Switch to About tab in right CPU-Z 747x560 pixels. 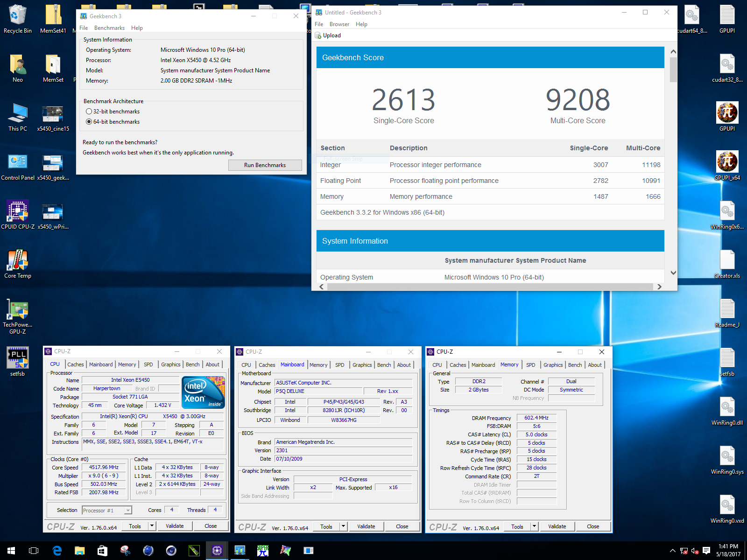point(595,365)
